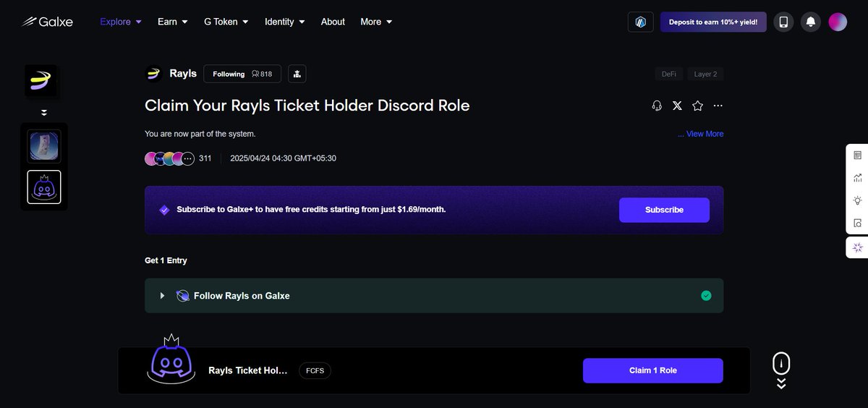Open the document icon in right toolbar

858,155
